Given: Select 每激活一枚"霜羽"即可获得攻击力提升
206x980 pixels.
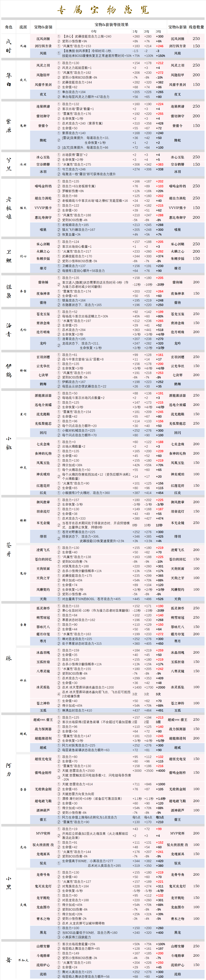Looking at the screenshot, I should [89, 174].
